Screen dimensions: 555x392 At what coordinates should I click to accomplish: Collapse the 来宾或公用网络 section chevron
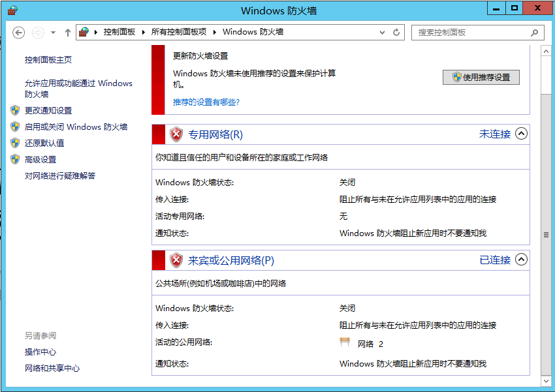521,260
